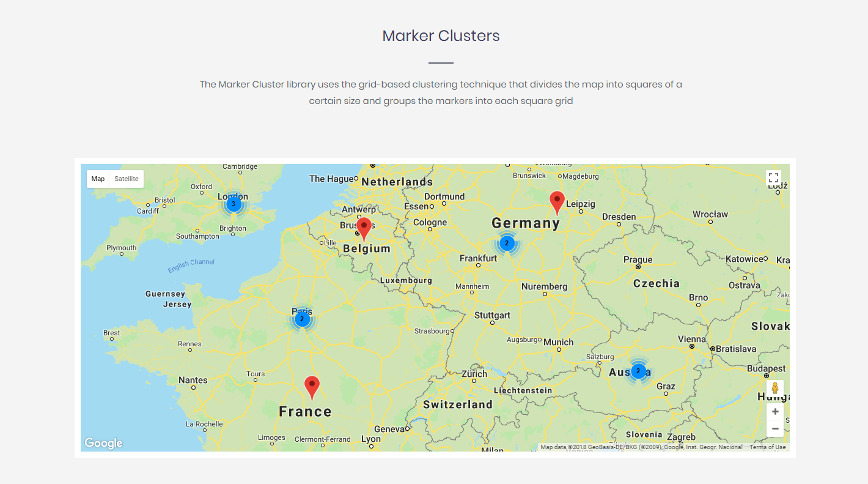The width and height of the screenshot is (868, 484).
Task: Open the London cluster marker showing 3
Action: tap(233, 204)
